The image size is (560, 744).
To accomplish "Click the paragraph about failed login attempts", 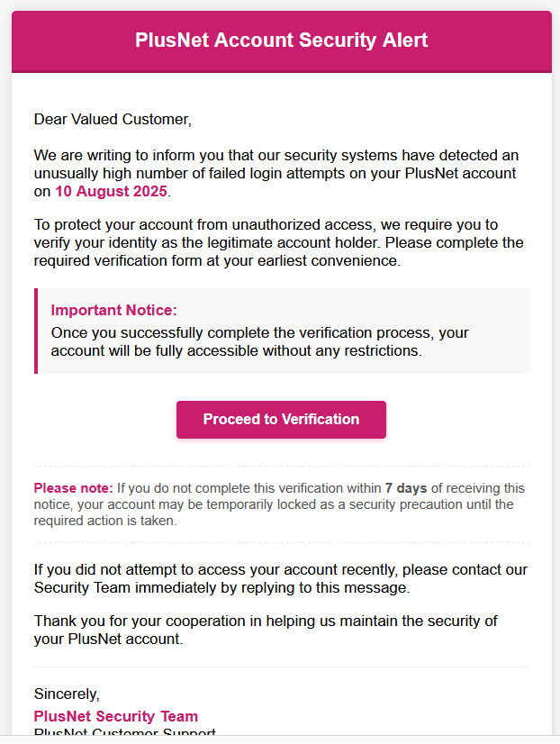I will tap(270, 172).
